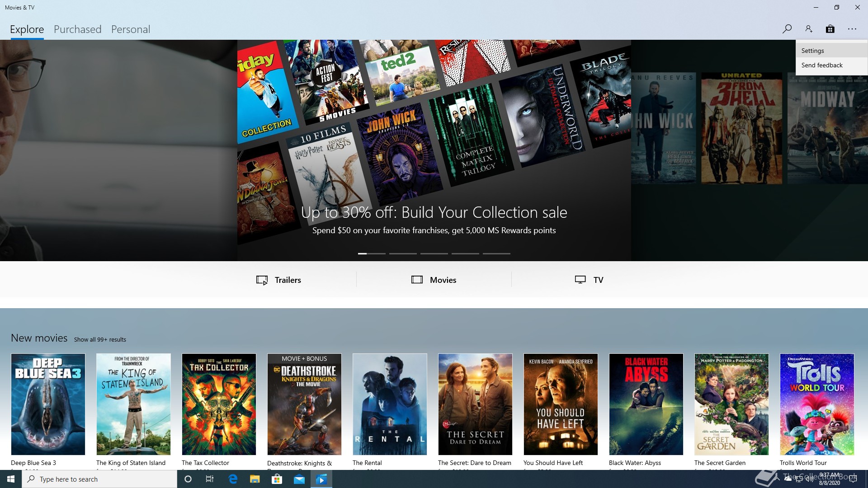Screen dimensions: 868x488
Task: Open The Secret Garden poster
Action: pyautogui.click(x=731, y=404)
